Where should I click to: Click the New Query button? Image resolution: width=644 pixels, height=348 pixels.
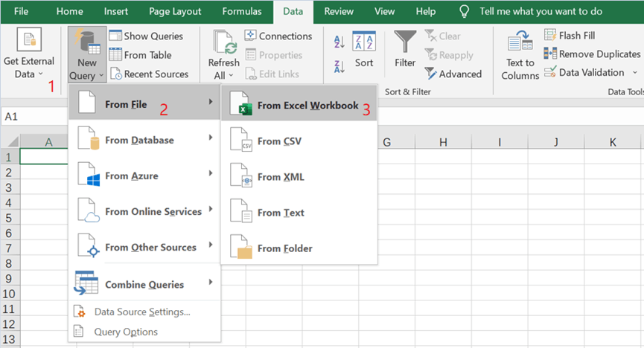click(87, 54)
